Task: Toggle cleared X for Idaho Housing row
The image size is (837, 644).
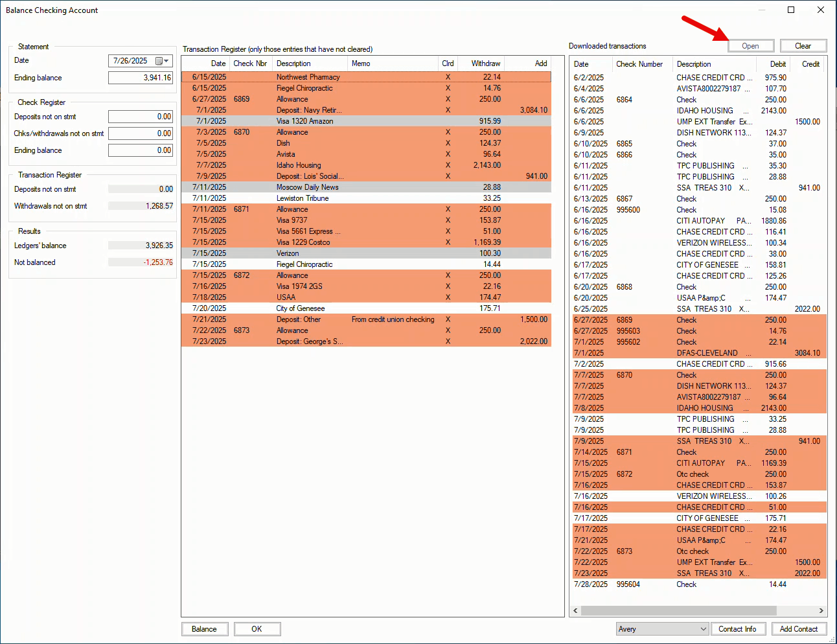Action: (x=448, y=165)
